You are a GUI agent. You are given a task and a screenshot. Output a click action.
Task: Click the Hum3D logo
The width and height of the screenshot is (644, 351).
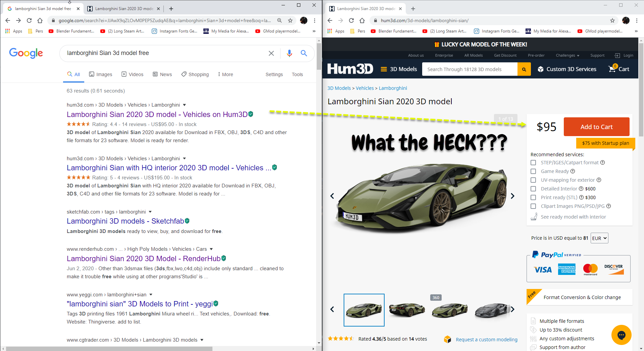tap(350, 69)
